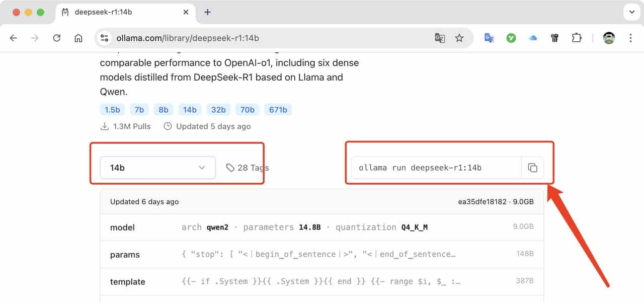Open Chrome three-dot menu

point(630,38)
